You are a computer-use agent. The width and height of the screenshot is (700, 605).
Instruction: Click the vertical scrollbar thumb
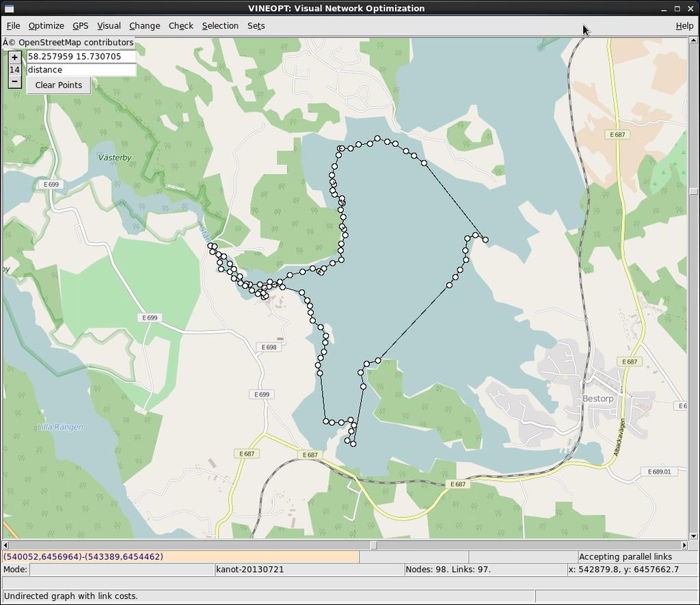click(693, 191)
